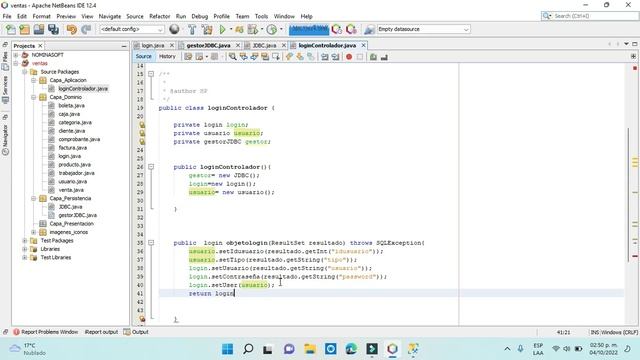Click the Undo toolbar icon

72,29
